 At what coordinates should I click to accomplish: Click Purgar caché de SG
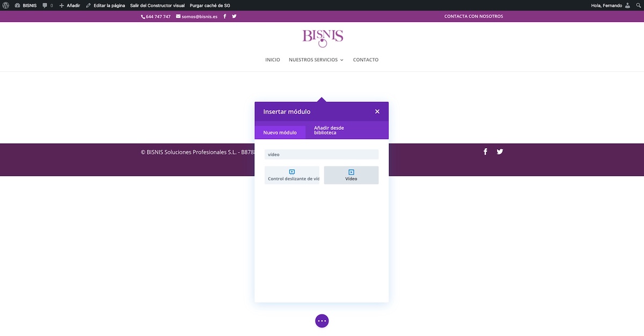210,5
